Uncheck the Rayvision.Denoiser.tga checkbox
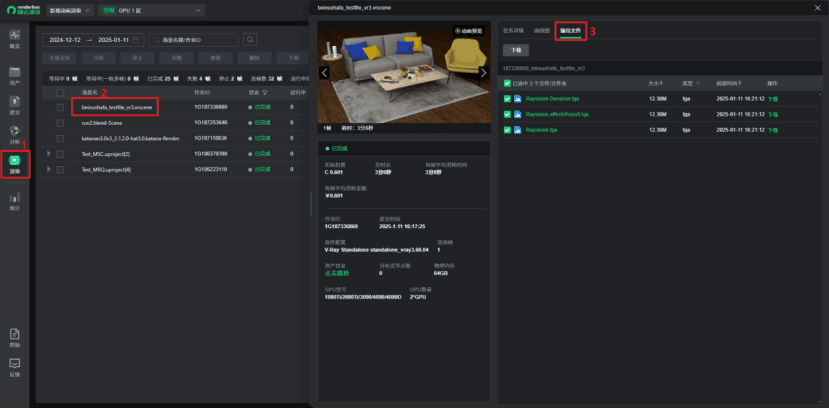The width and height of the screenshot is (829, 409). coord(508,99)
